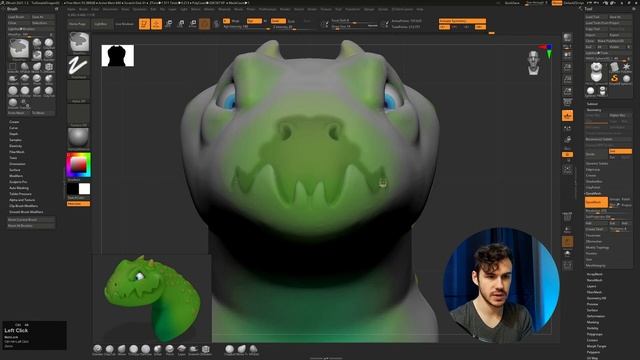Viewport: 640px width, 360px height.
Task: Click the Local symmetry icon on right shelf
Action: pos(567,128)
